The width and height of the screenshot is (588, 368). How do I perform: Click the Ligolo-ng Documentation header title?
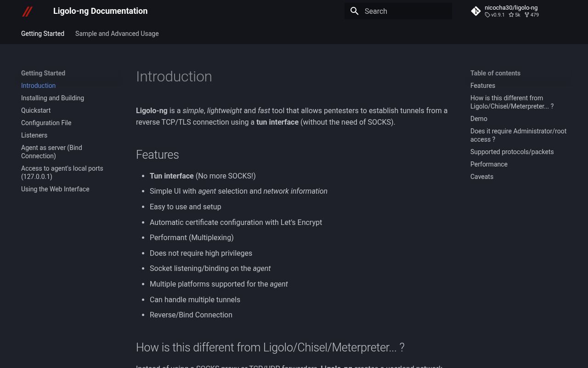click(100, 11)
